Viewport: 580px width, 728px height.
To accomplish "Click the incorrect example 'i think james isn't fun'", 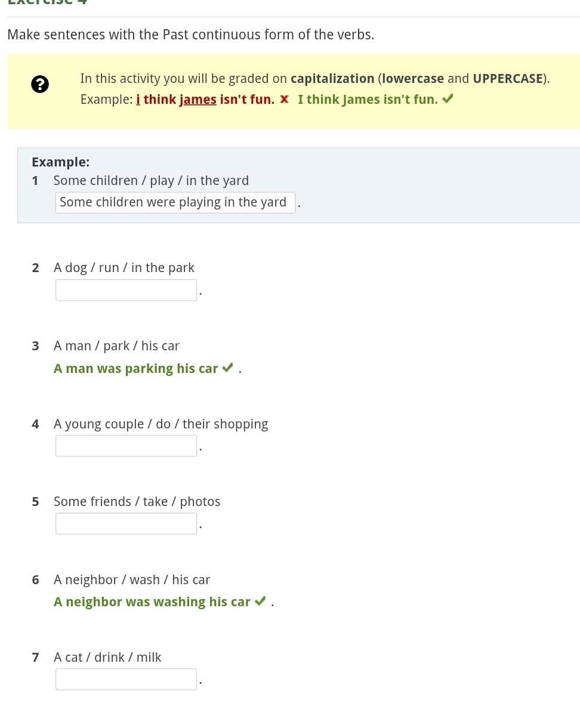I will coord(205,100).
